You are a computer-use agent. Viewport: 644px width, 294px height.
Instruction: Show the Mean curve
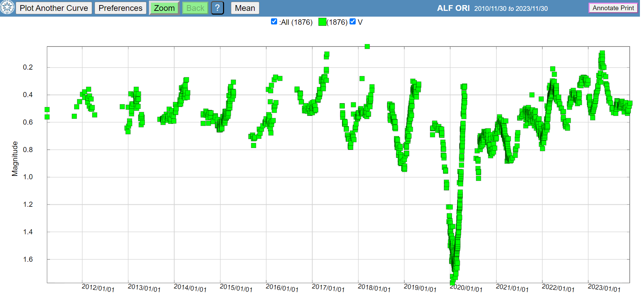pos(245,8)
